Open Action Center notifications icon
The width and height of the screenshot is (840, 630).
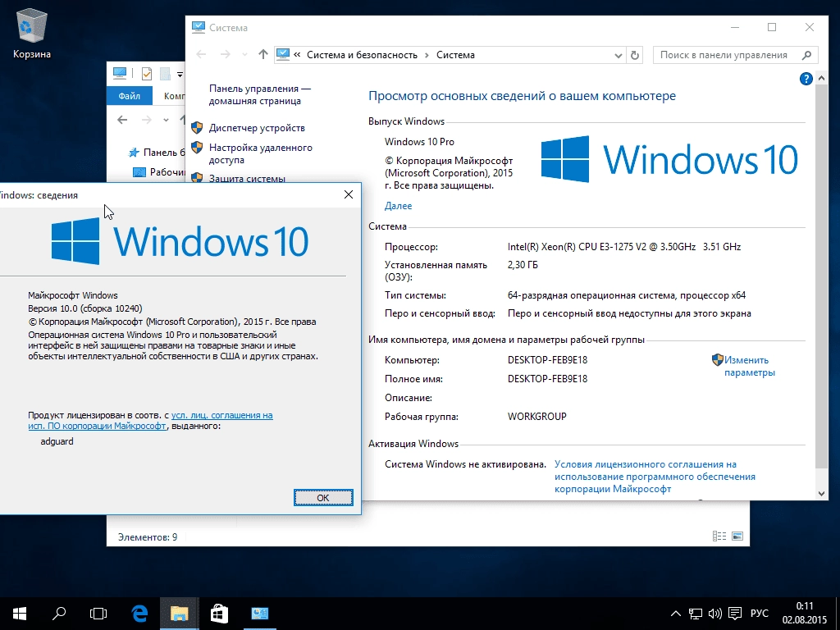pos(735,614)
